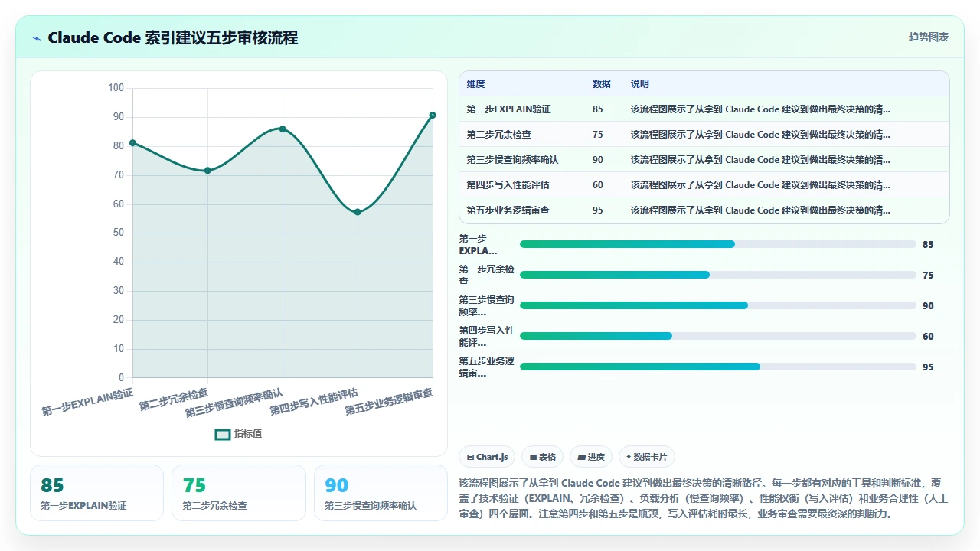Click the value 60 in the table
The height and width of the screenshot is (551, 980).
click(x=598, y=185)
